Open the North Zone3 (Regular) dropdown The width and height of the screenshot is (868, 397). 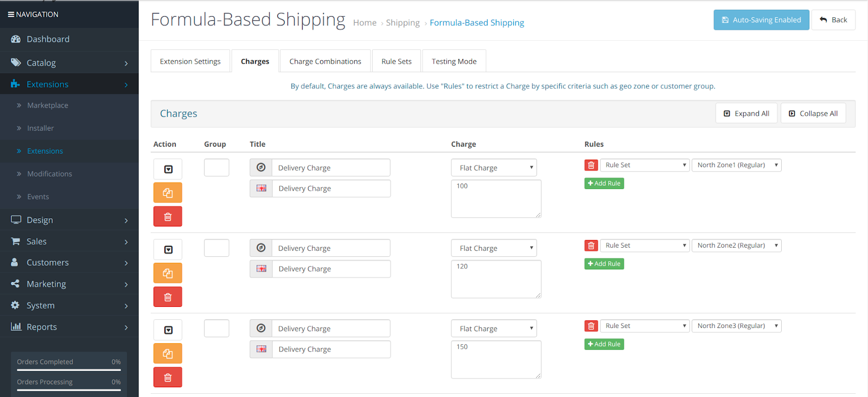pos(736,326)
